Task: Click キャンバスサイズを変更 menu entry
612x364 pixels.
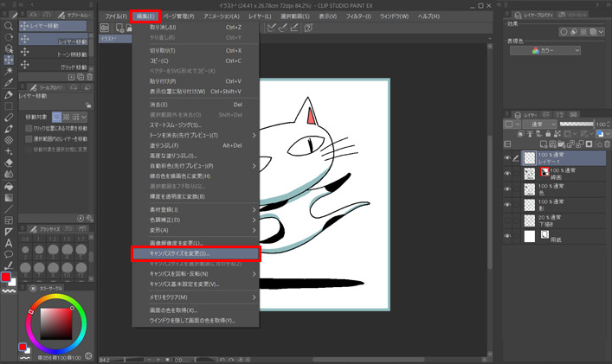Action: click(195, 253)
